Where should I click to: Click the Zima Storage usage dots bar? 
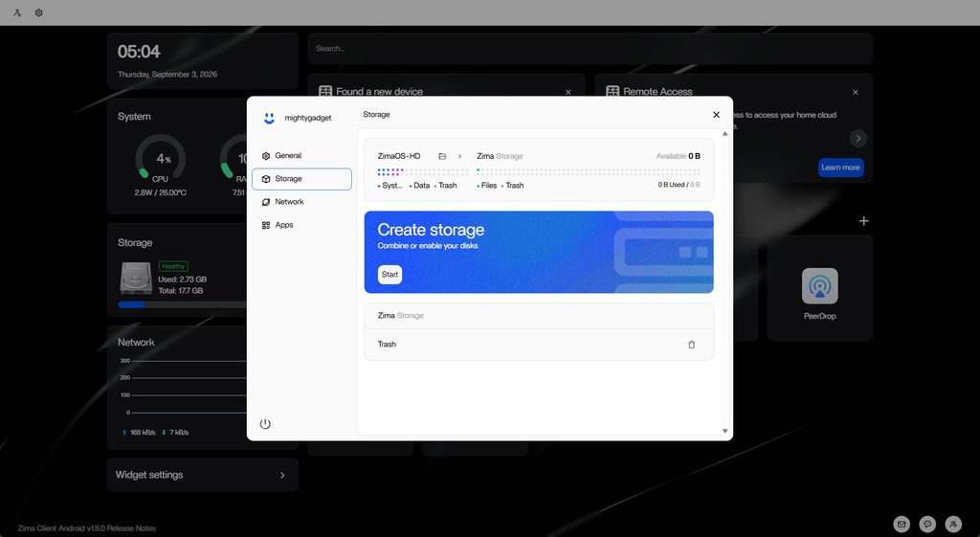589,171
